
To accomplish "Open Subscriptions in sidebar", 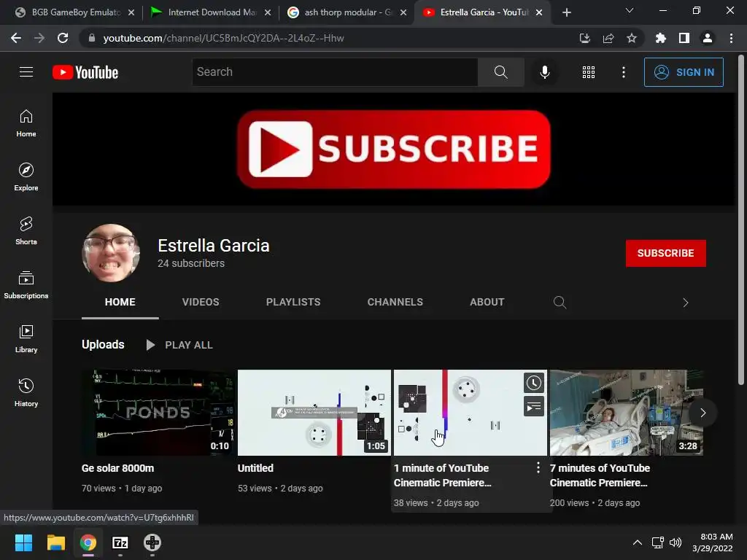I will (26, 285).
